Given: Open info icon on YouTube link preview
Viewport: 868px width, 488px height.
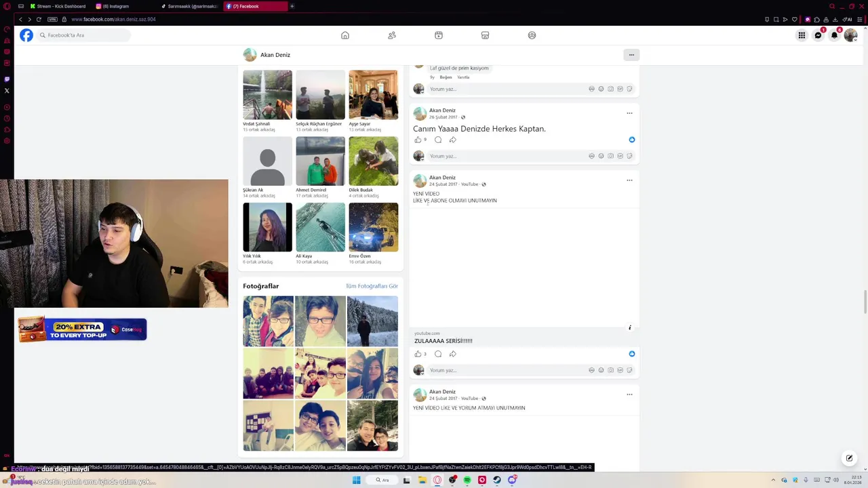Looking at the screenshot, I should coord(629,328).
